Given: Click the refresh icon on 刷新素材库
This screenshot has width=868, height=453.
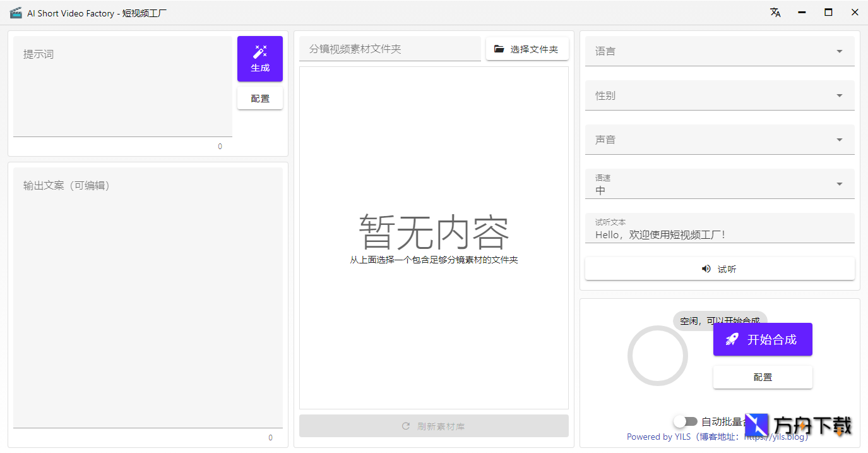Looking at the screenshot, I should pos(406,426).
